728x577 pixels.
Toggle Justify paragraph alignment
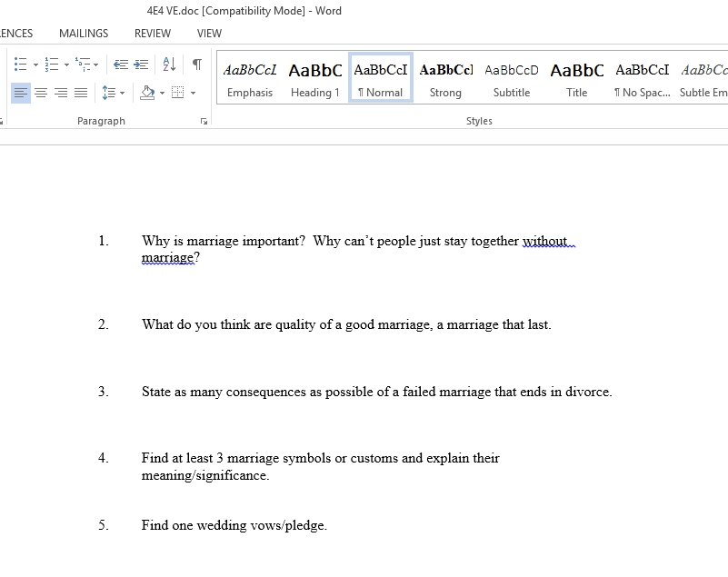[x=81, y=93]
